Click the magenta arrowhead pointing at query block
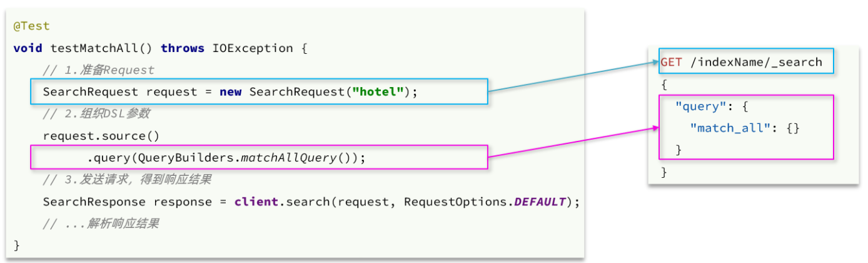 click(655, 128)
